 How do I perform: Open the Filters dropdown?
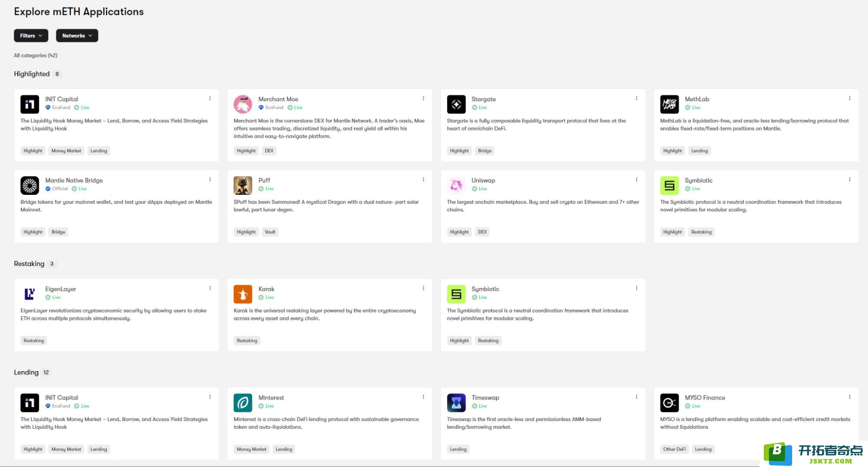tap(31, 36)
